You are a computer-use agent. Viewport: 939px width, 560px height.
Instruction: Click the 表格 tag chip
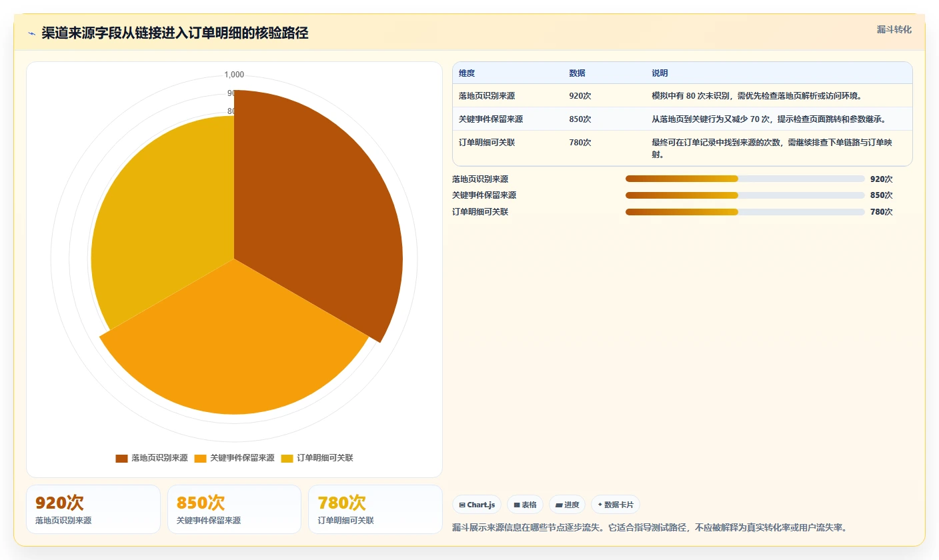click(526, 505)
